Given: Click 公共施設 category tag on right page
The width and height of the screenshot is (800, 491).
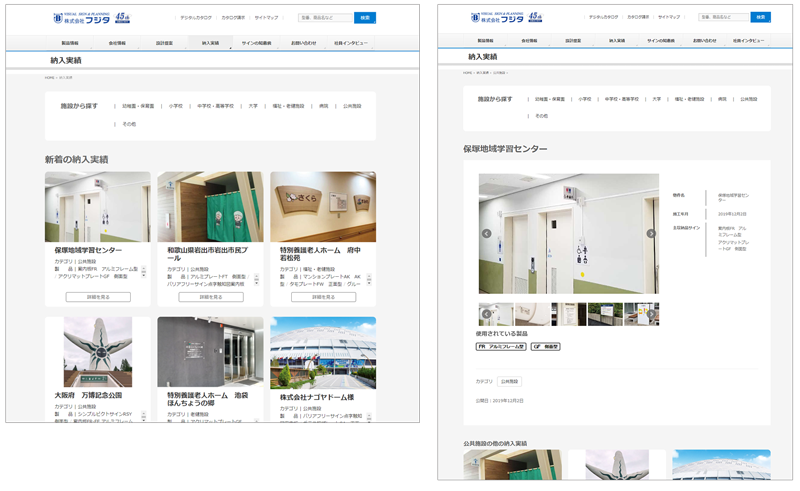Looking at the screenshot, I should pos(509,381).
